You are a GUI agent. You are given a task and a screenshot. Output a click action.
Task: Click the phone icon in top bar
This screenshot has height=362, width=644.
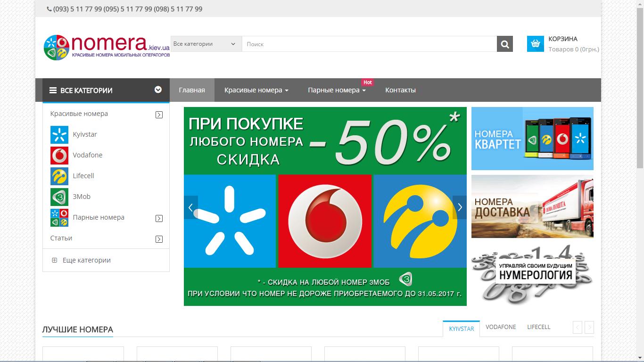(50, 9)
